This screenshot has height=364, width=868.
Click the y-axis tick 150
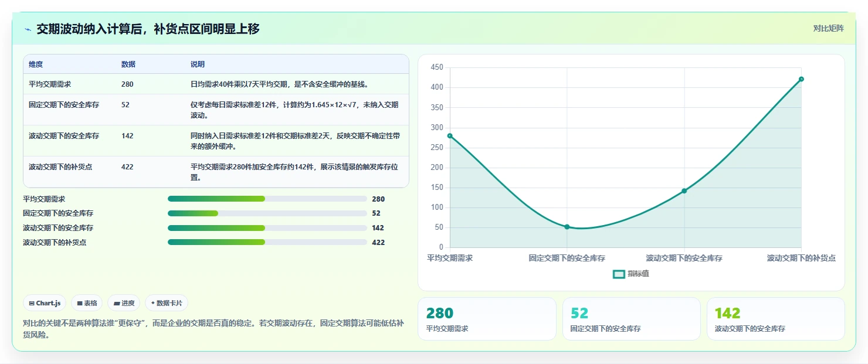tap(436, 188)
